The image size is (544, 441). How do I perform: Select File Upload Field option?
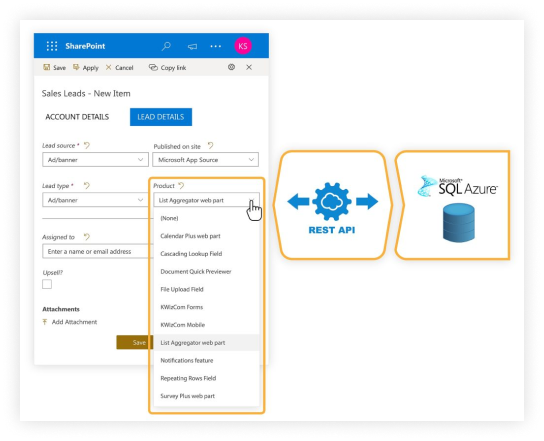pos(206,289)
